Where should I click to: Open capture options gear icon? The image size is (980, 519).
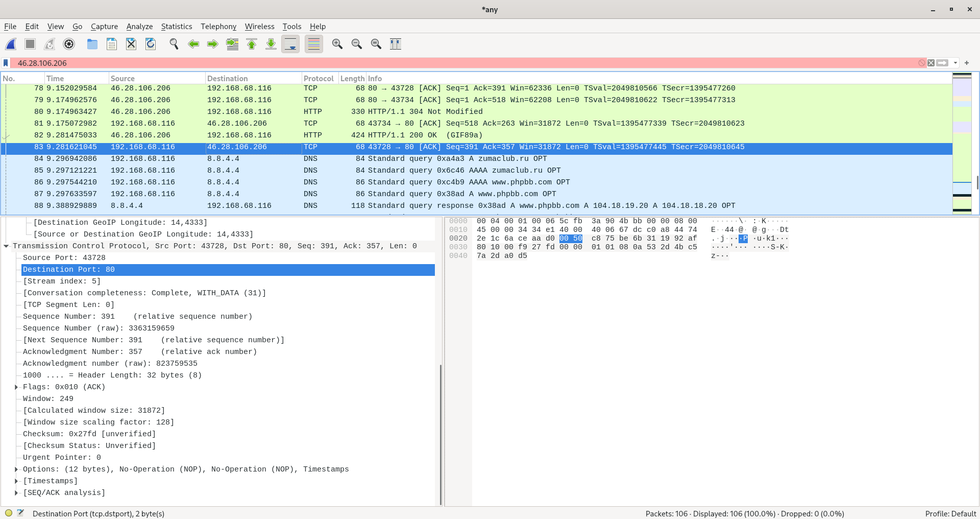(69, 44)
